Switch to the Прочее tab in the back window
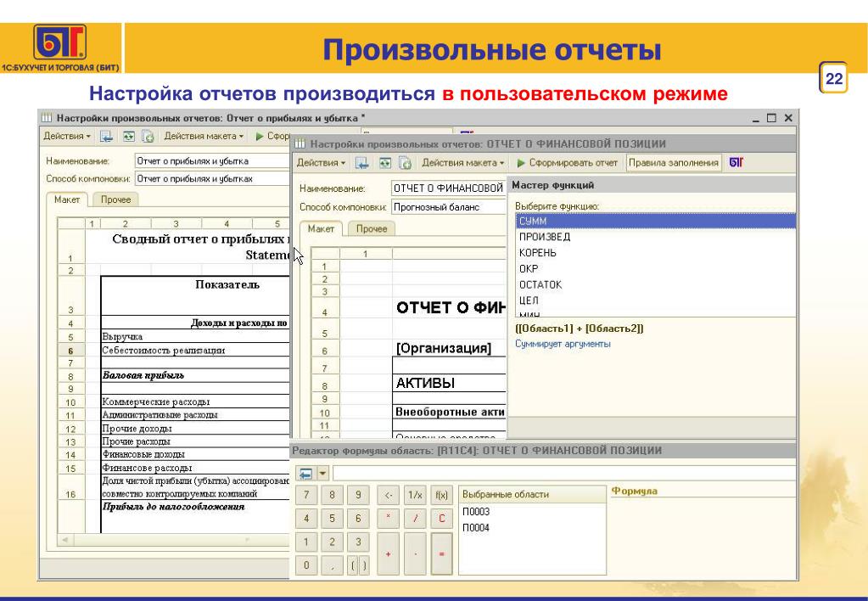The image size is (868, 601). click(x=115, y=200)
